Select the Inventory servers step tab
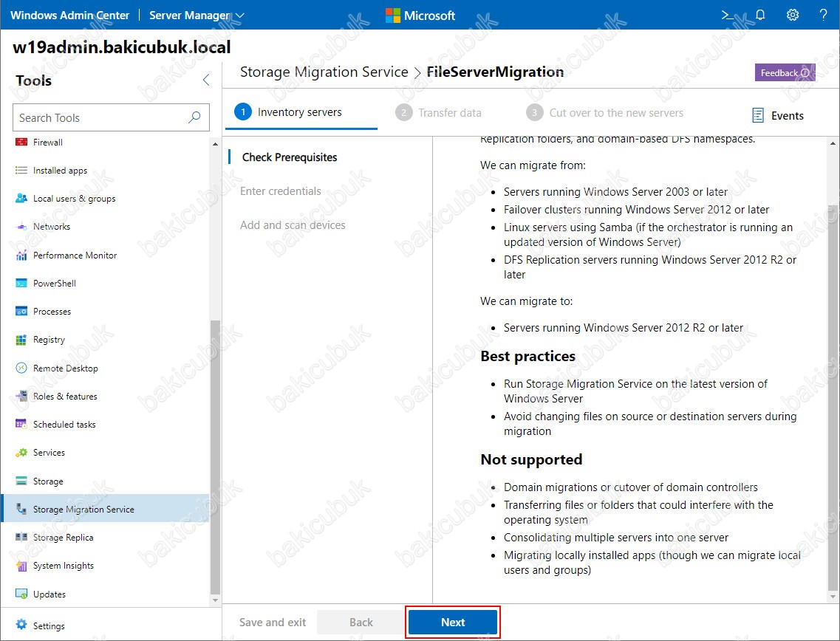Screen dimensions: 840x641 [301, 113]
